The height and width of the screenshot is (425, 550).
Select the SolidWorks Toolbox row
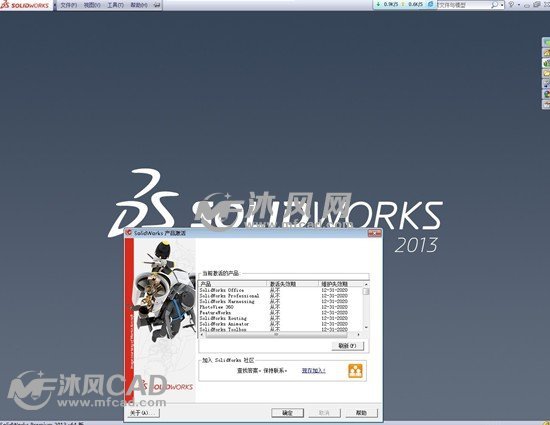[x=281, y=329]
